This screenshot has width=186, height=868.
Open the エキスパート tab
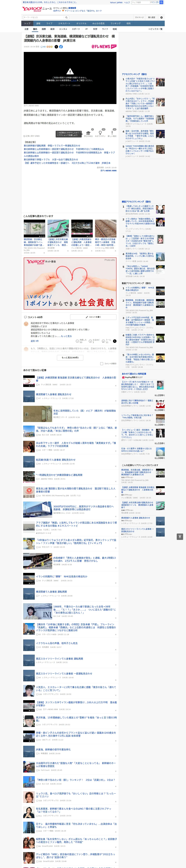coord(64,24)
